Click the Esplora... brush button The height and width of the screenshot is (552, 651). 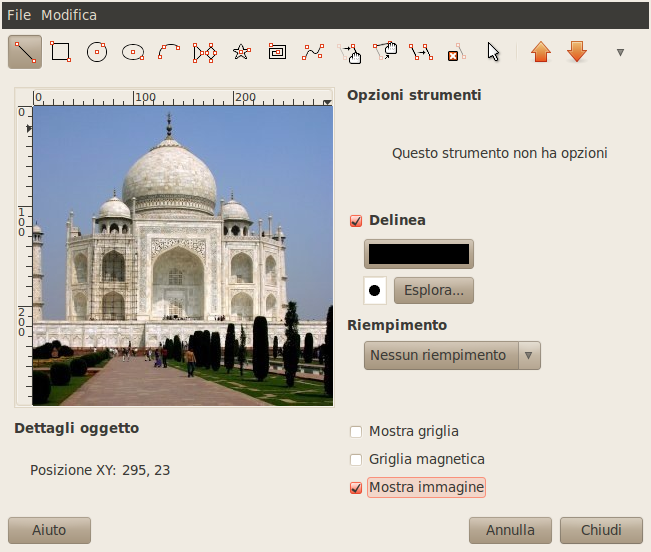(434, 291)
